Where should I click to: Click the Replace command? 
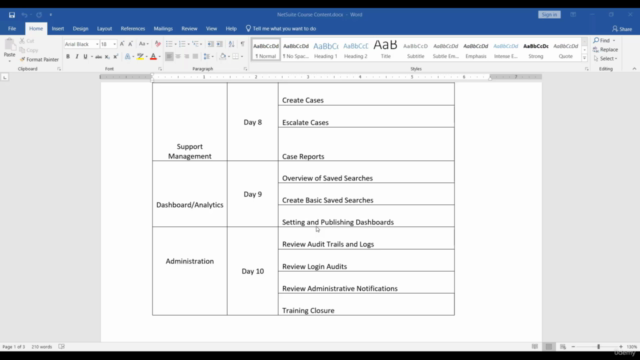(x=605, y=49)
